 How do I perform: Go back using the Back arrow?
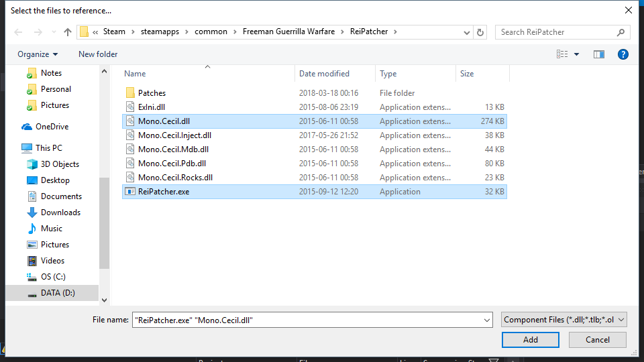coord(18,32)
